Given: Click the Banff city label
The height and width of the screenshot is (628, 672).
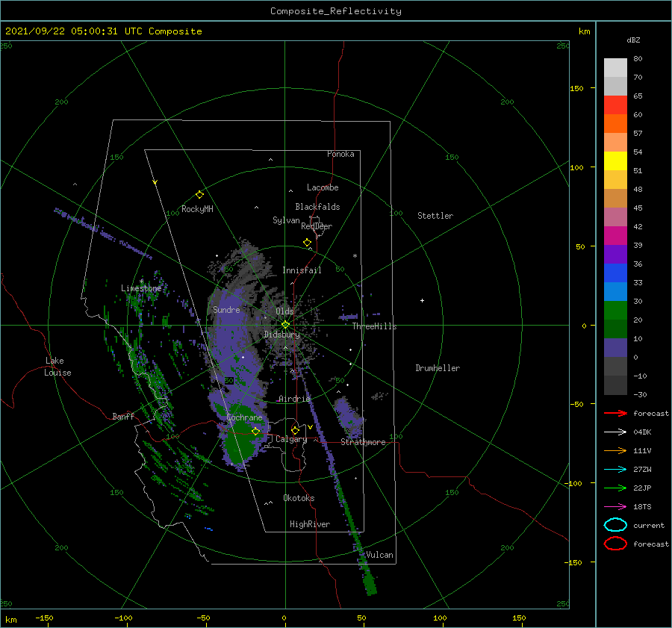Looking at the screenshot, I should 123,416.
